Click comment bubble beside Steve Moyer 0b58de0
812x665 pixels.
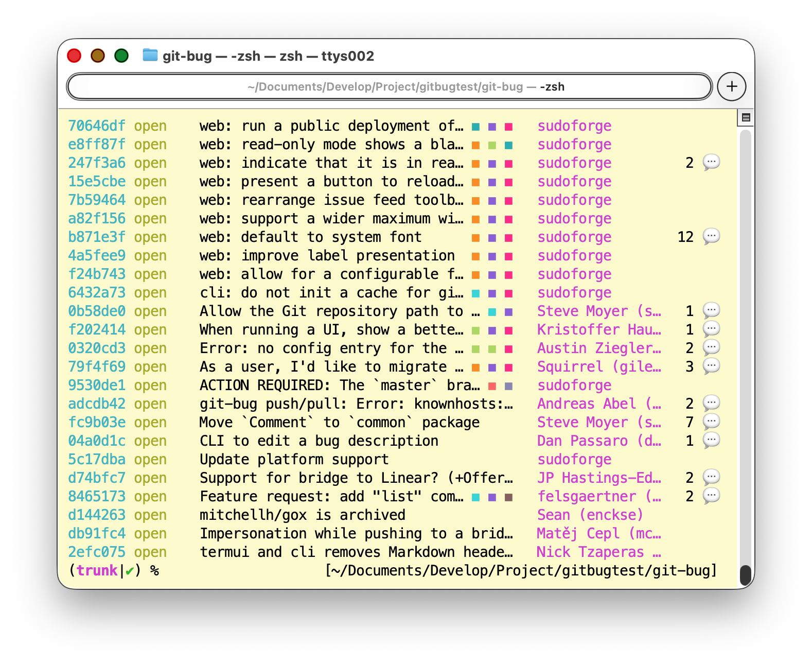tap(711, 311)
